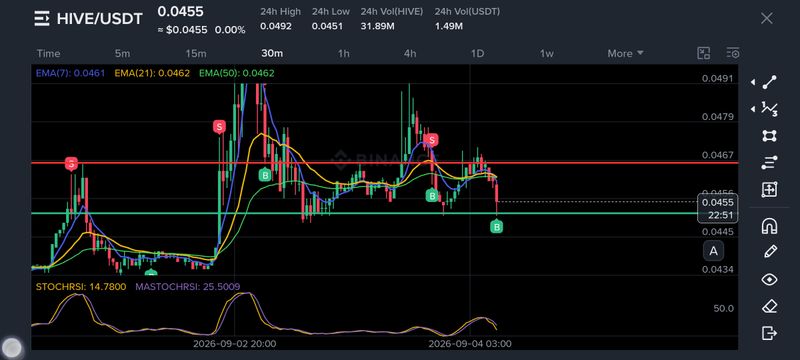Image resolution: width=800 pixels, height=360 pixels.
Task: Tap the 24h Vol(HIVE) value 31.89M
Action: click(x=378, y=26)
